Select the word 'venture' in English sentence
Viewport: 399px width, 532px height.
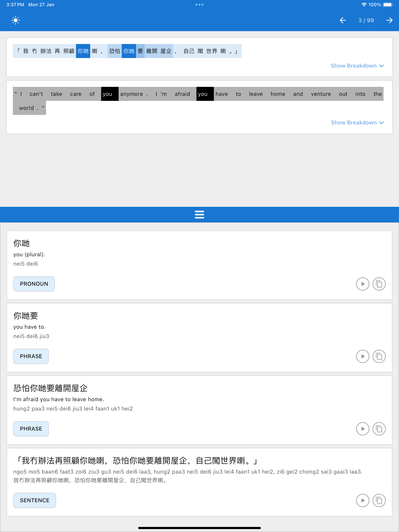click(321, 94)
